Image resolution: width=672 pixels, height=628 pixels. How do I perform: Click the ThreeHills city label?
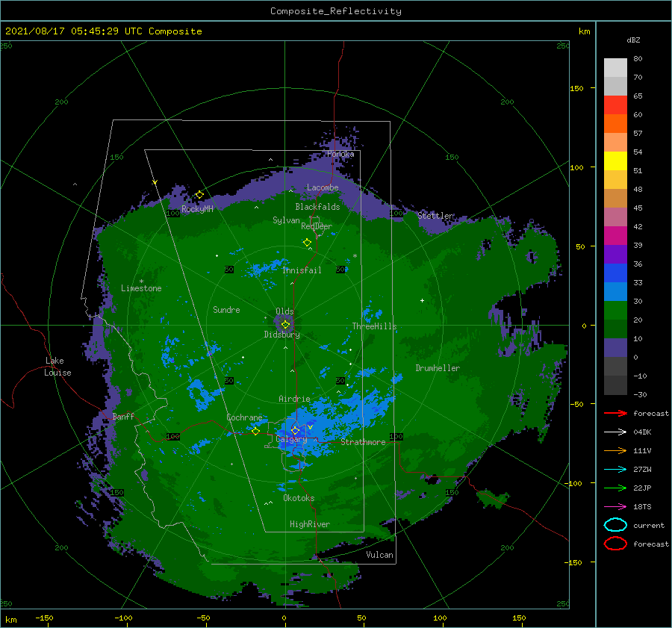click(374, 326)
